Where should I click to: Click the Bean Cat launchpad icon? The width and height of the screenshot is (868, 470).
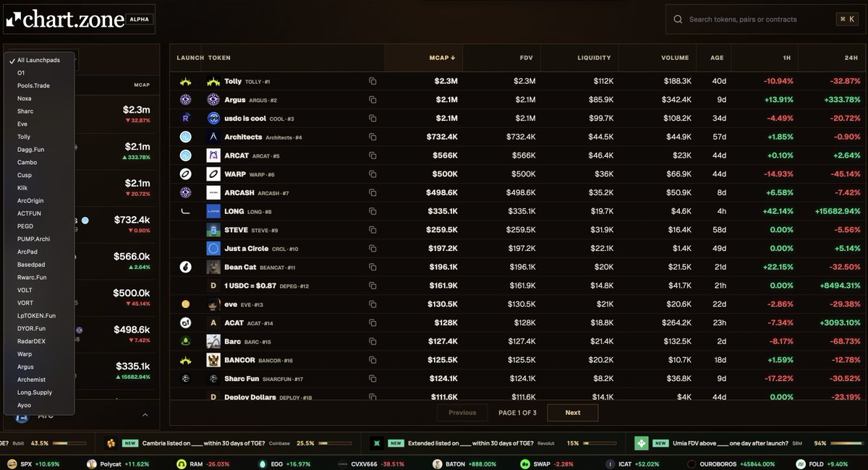185,267
